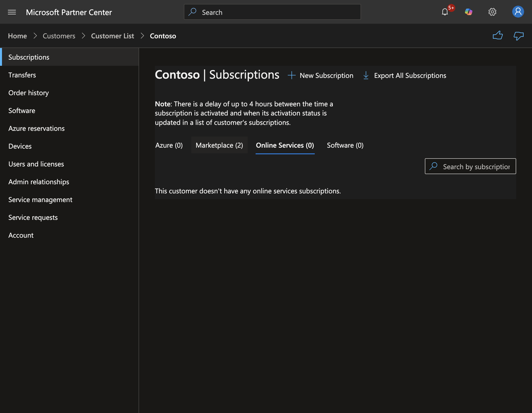Open Admin relationships in the sidebar

pos(69,182)
